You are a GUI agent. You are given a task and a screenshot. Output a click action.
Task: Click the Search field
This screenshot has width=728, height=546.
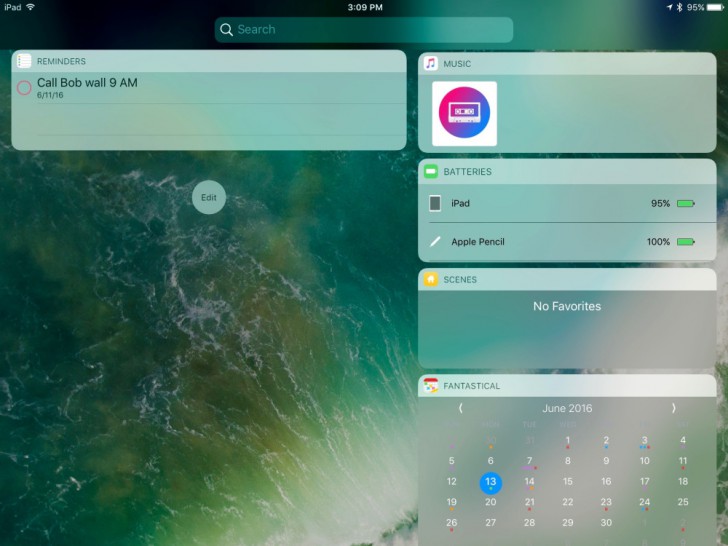pos(364,30)
